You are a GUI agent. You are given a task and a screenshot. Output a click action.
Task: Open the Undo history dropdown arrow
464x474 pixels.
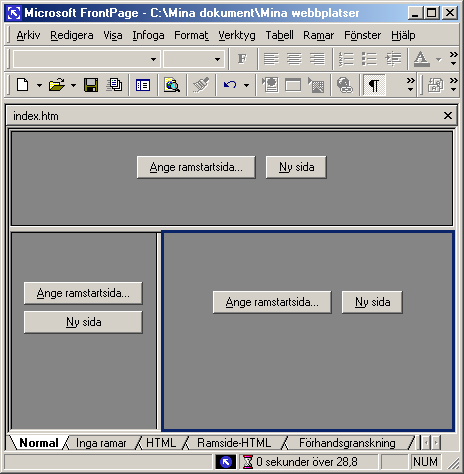coord(246,85)
